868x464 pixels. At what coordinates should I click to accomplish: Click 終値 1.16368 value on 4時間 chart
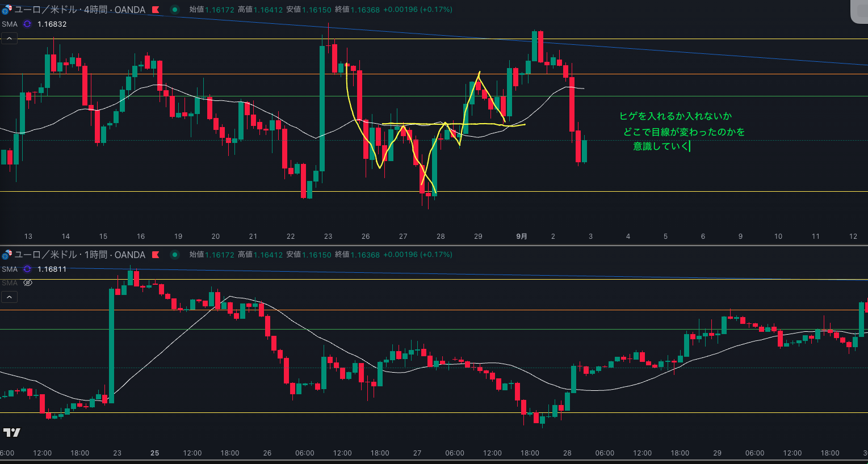[x=357, y=10]
